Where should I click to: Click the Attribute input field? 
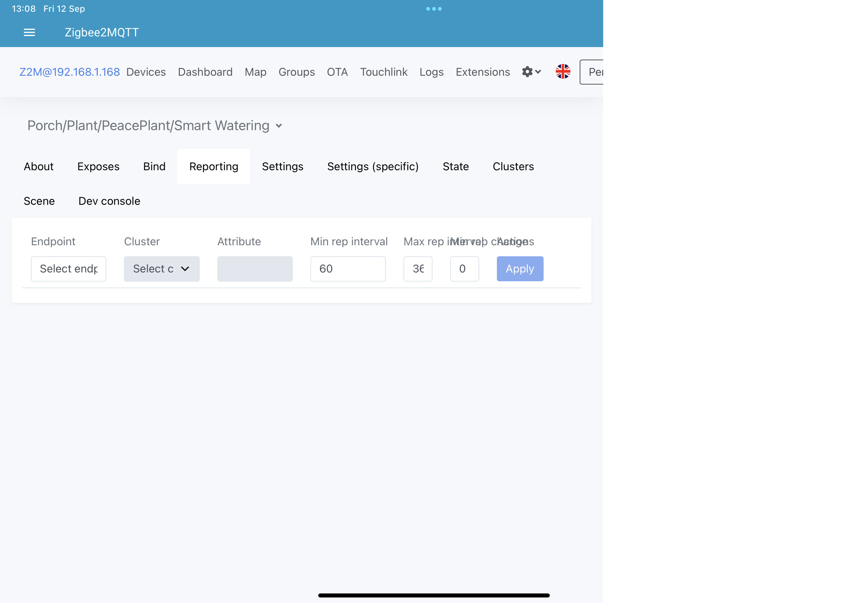[255, 269]
